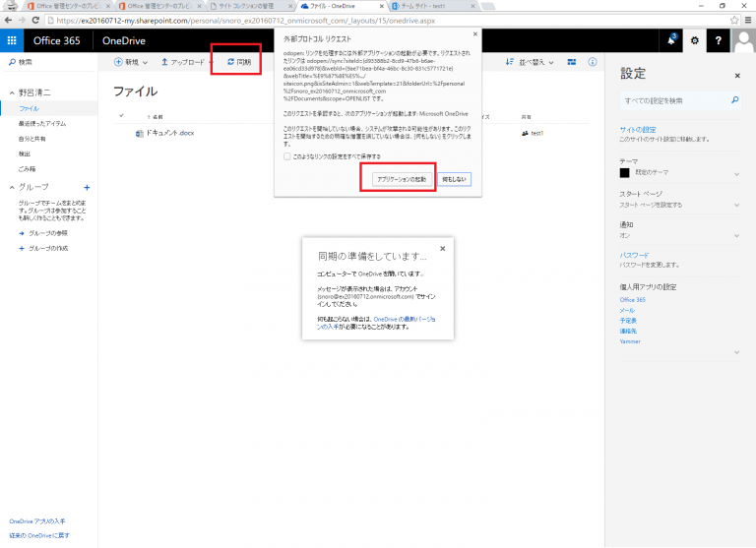
Task: Check the save link settings checkbox
Action: click(286, 156)
